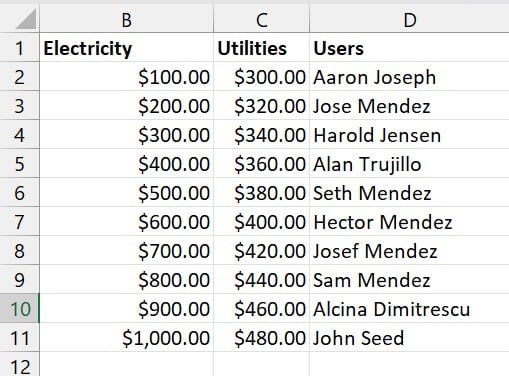This screenshot has height=376, width=509.
Task: Click the Utilities header cell
Action: click(261, 47)
